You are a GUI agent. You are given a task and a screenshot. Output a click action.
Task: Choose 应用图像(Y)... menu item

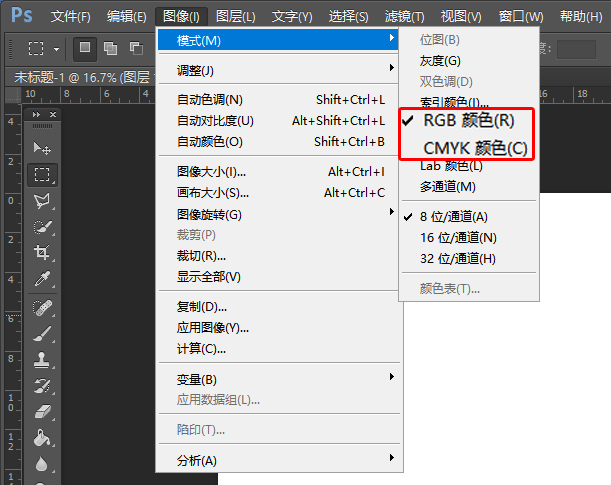point(278,328)
